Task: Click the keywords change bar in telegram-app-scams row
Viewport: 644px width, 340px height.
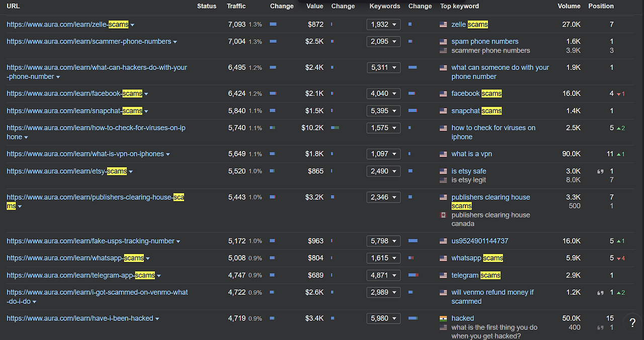Action: click(414, 275)
